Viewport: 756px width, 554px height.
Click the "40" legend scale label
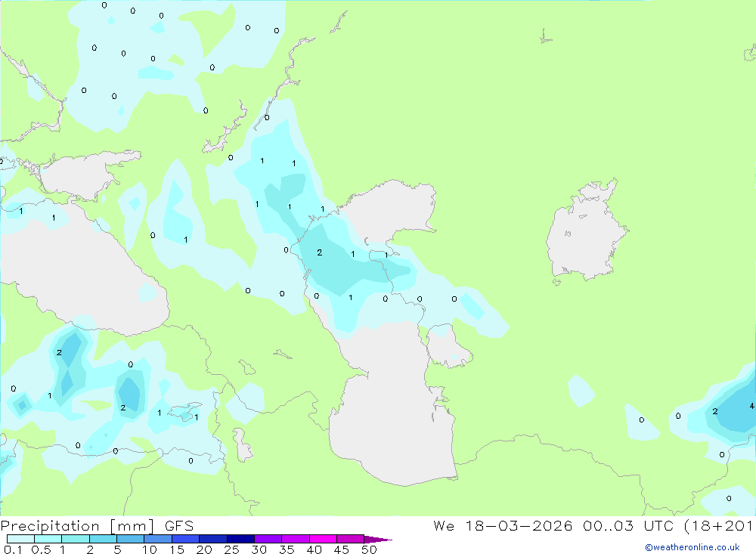(x=314, y=549)
